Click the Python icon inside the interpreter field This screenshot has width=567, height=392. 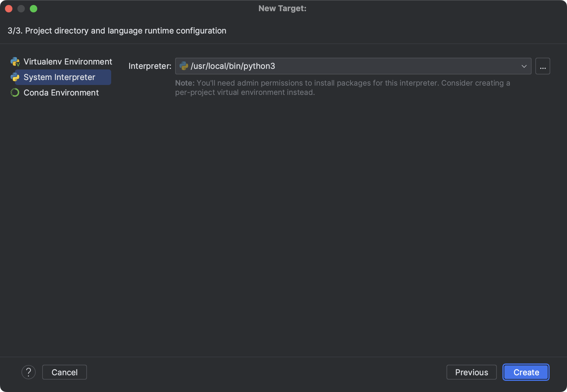(184, 66)
